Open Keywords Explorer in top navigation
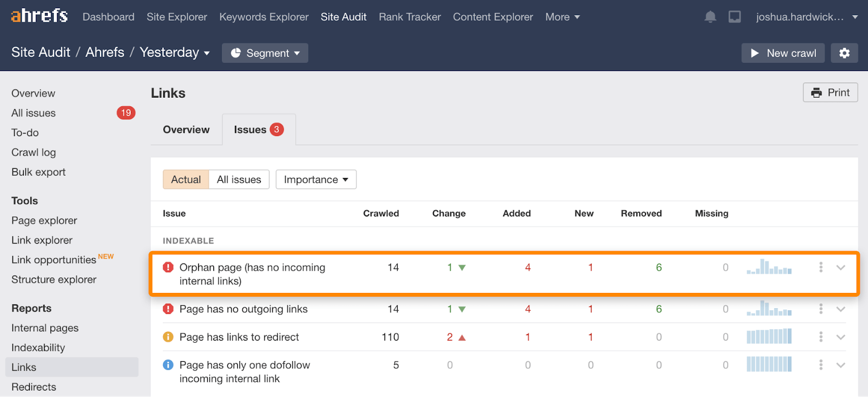The image size is (868, 397). 264,17
